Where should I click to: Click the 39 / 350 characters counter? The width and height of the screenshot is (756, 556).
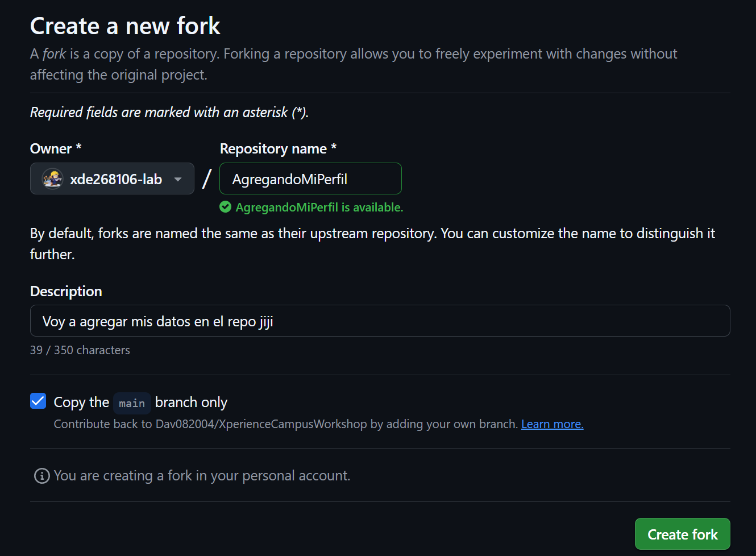click(x=80, y=350)
